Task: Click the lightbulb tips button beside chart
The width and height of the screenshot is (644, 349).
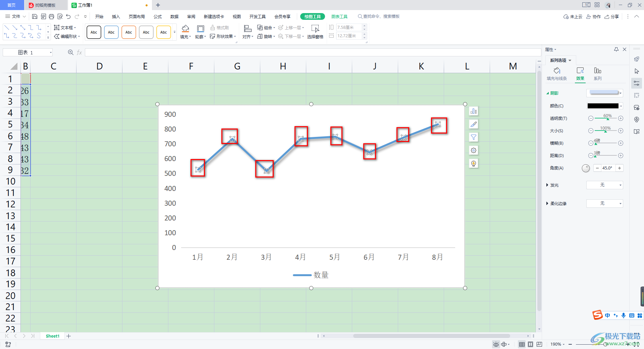Action: (473, 163)
